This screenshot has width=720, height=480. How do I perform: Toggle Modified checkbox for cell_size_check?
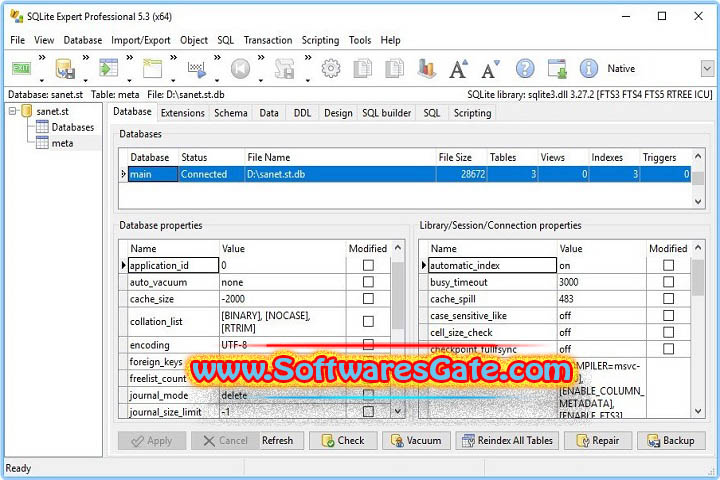669,333
